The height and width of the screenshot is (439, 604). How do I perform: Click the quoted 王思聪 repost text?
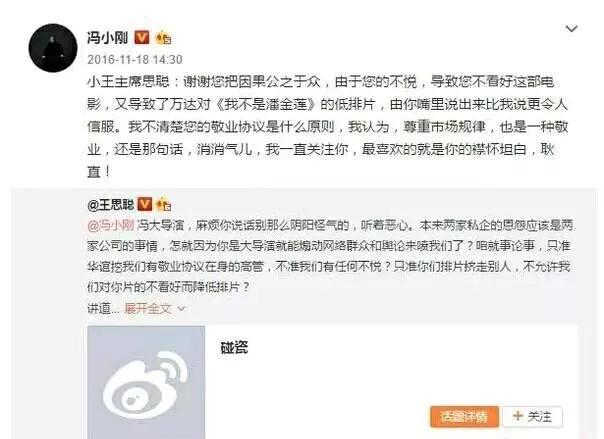pyautogui.click(x=330, y=256)
